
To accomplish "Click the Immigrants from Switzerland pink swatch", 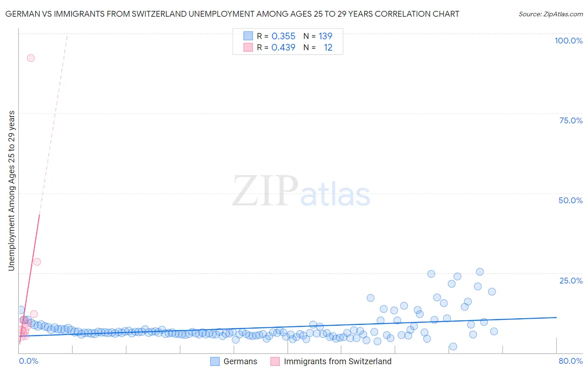I will tap(275, 361).
